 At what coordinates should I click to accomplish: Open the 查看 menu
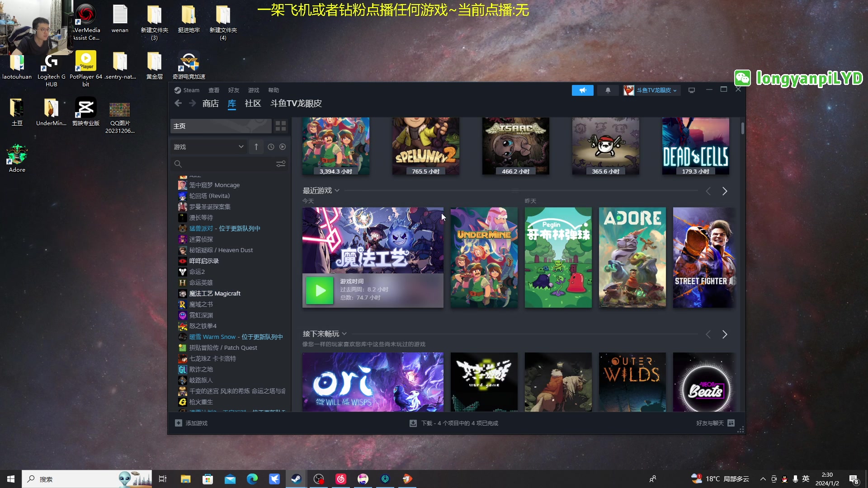pyautogui.click(x=214, y=90)
